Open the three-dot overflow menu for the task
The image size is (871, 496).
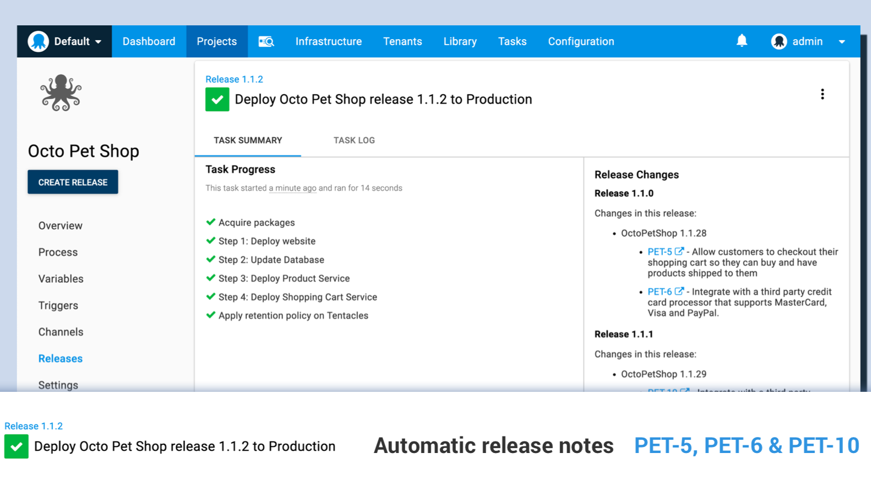(822, 94)
